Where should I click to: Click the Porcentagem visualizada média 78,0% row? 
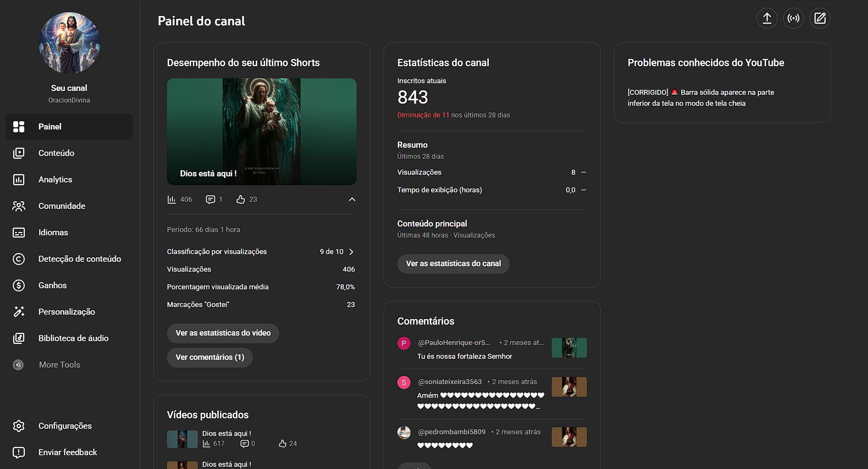(x=261, y=287)
